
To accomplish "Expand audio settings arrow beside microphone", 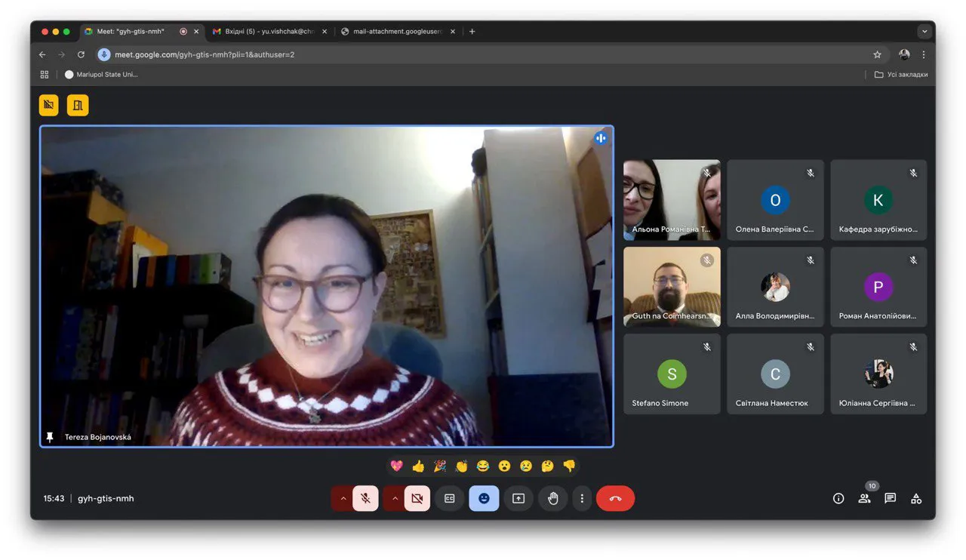I will pos(343,499).
